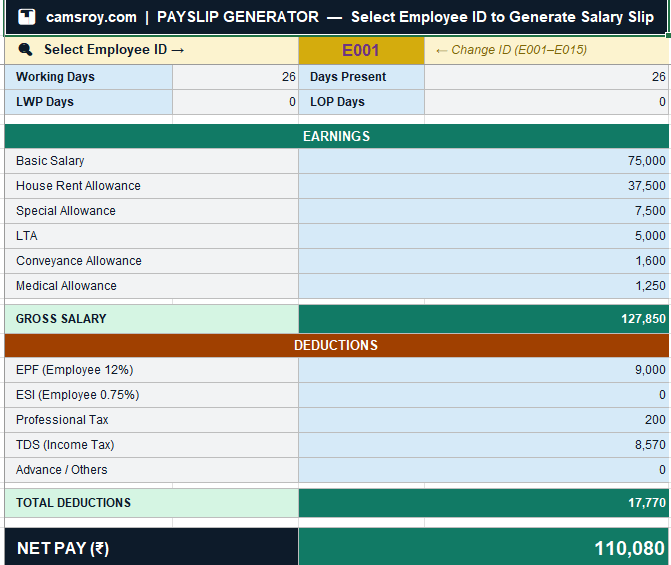The width and height of the screenshot is (671, 565).
Task: Select the NET PAY (₹) label cell
Action: [151, 547]
